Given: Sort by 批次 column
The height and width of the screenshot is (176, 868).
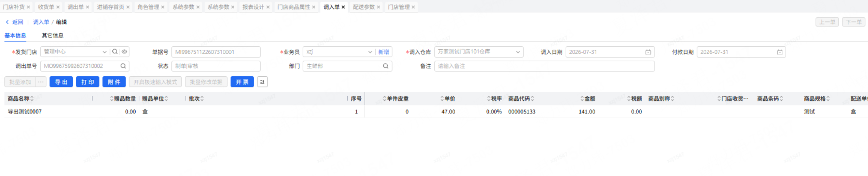Looking at the screenshot, I should [x=202, y=98].
